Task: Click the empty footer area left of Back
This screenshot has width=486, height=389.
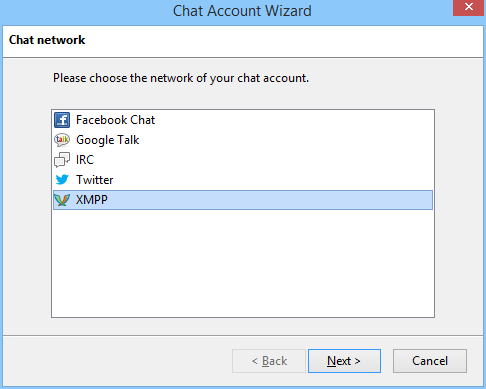Action: (117, 361)
